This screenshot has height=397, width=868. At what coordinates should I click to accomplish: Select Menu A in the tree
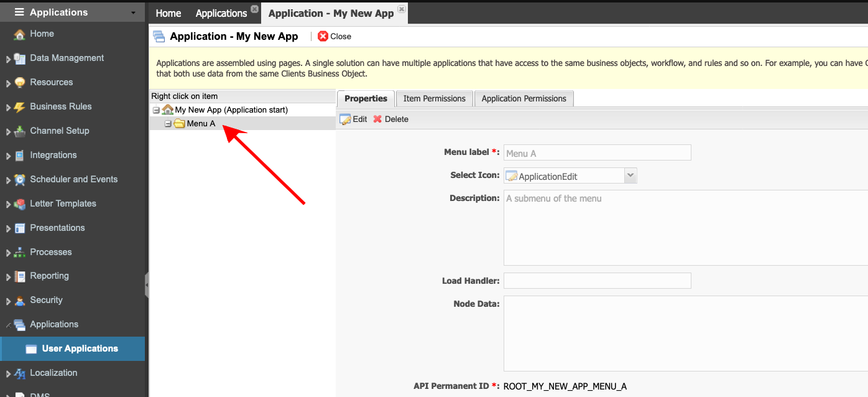click(201, 124)
